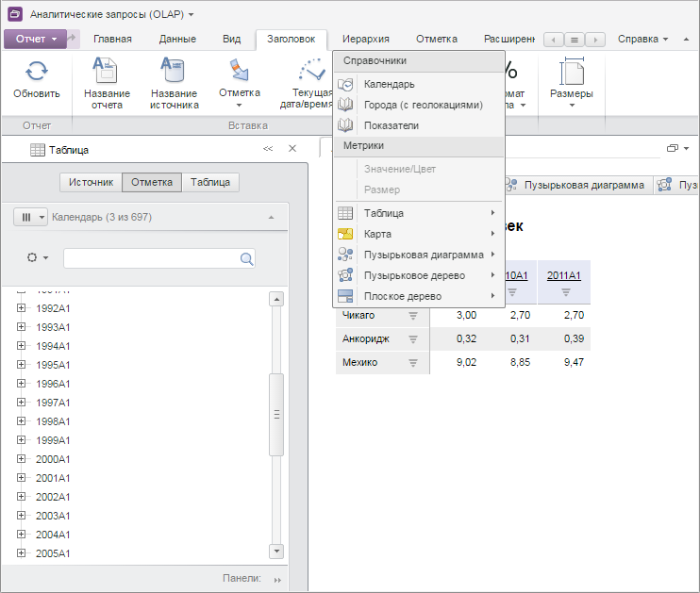The height and width of the screenshot is (593, 700).
Task: Click the filter icon in Чикаго row
Action: pyautogui.click(x=412, y=315)
